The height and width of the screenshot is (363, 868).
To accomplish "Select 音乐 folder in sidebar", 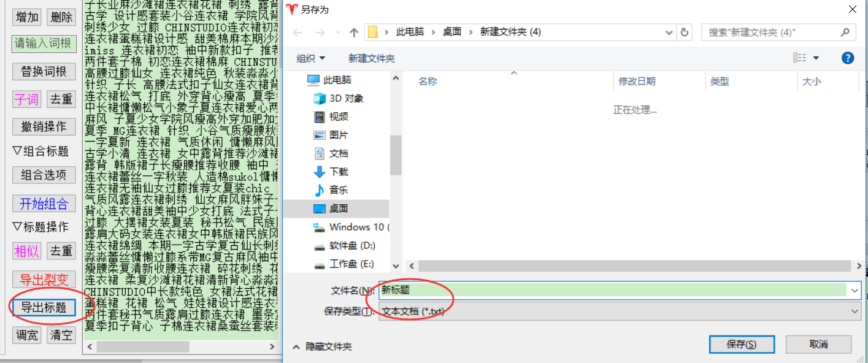I will point(338,190).
